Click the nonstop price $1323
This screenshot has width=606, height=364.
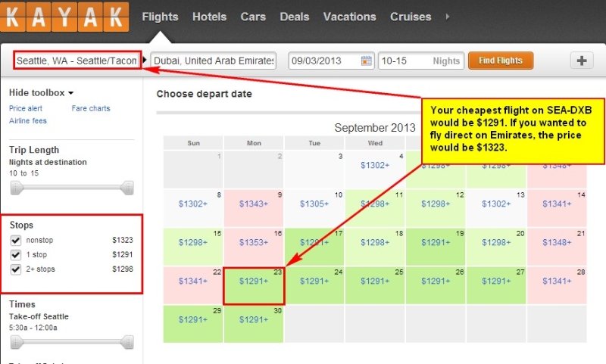tap(123, 240)
